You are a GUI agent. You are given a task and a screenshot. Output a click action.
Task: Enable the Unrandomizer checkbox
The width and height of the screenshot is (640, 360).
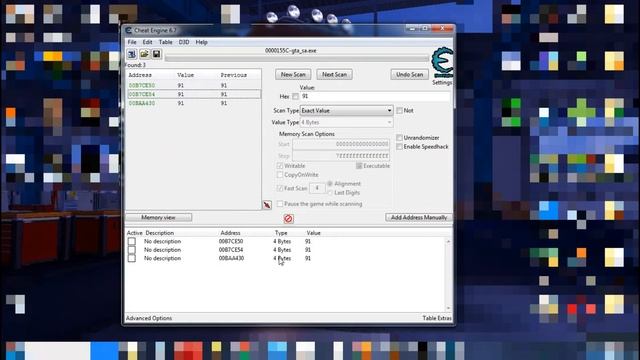(400, 138)
